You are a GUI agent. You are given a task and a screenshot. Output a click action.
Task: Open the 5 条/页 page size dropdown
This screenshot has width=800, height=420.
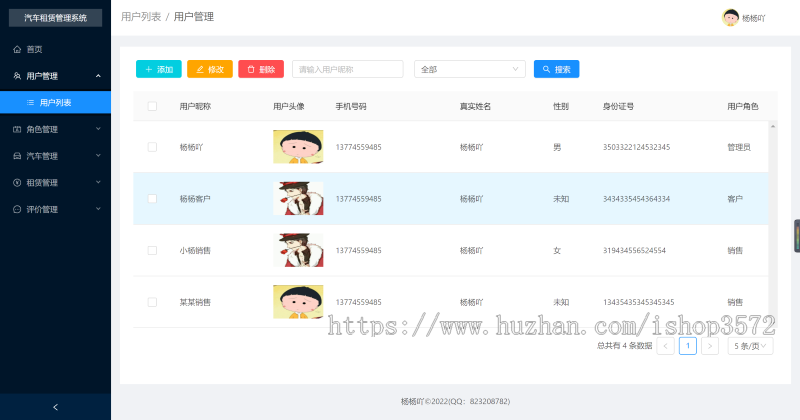tap(750, 346)
